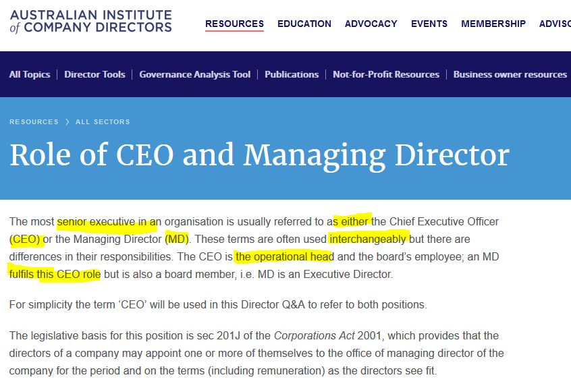Image resolution: width=571 pixels, height=392 pixels.
Task: Open the Resources top menu
Action: coord(234,24)
